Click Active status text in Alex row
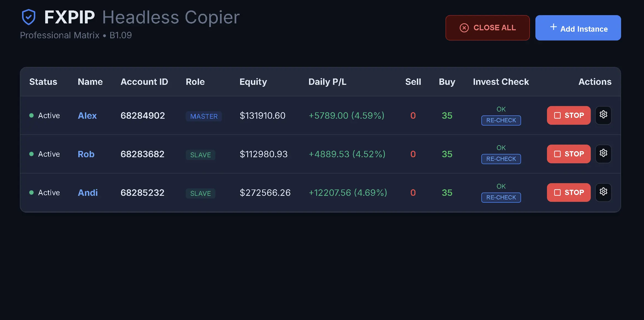Image resolution: width=644 pixels, height=320 pixels. (x=49, y=115)
